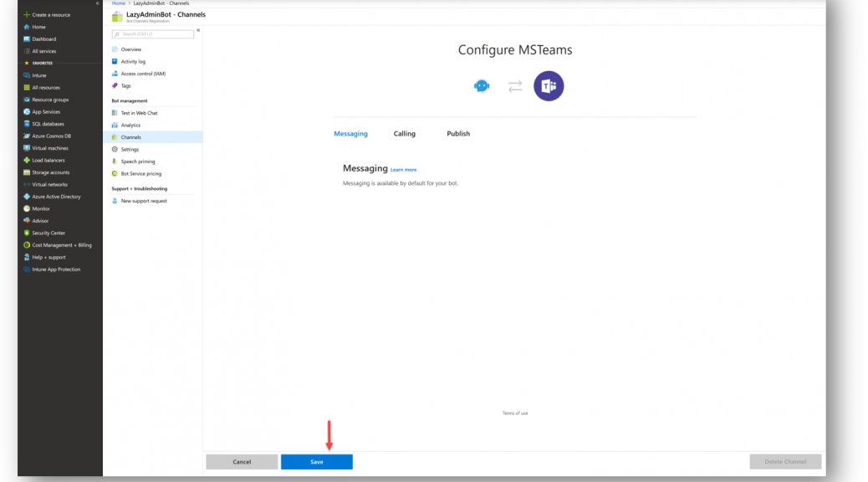
Task: Click the FAVORITES star label in sidebar
Action: (38, 63)
